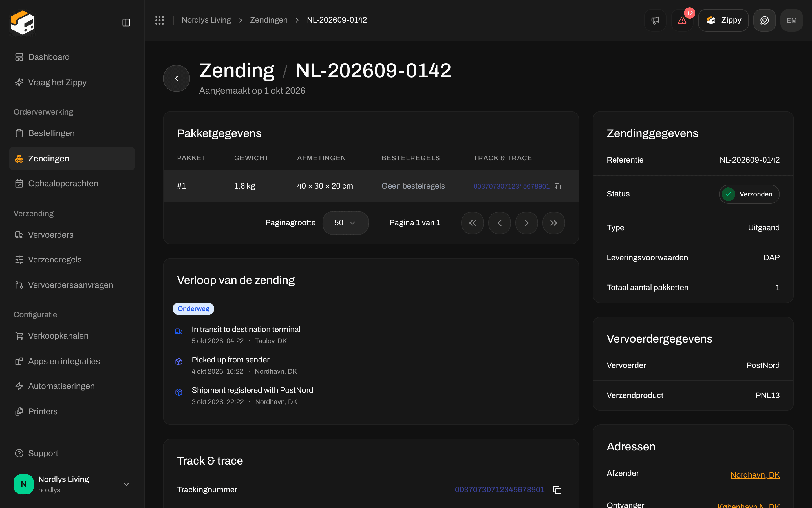
Task: Click the Afmetingen column header
Action: pos(321,158)
